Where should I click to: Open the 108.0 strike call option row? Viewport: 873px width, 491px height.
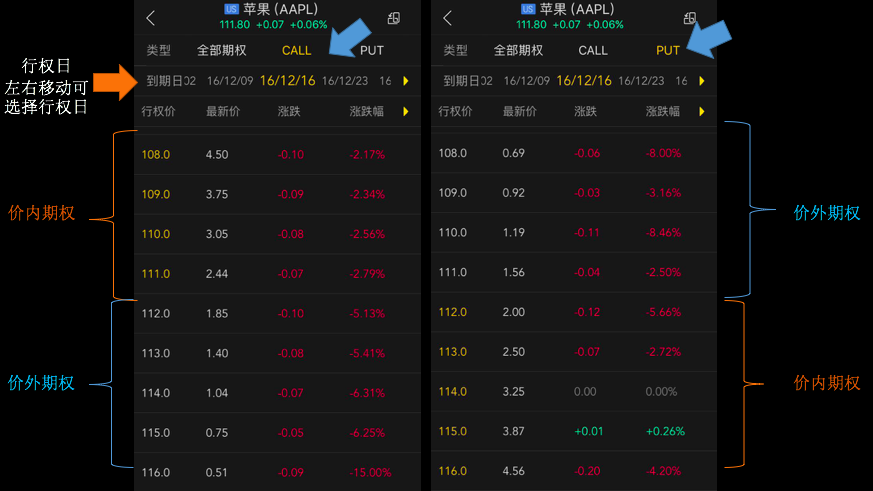point(277,155)
